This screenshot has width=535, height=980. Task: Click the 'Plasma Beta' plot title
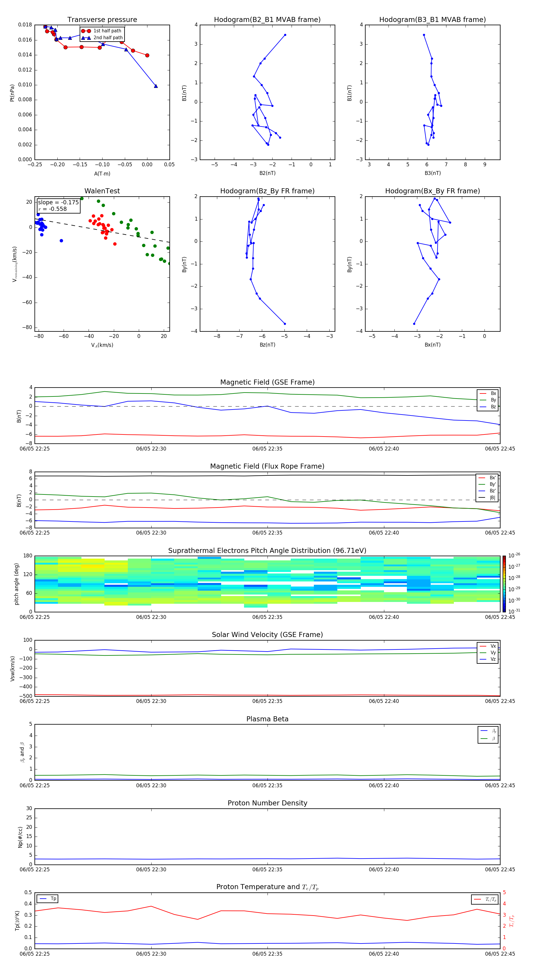coord(267,719)
